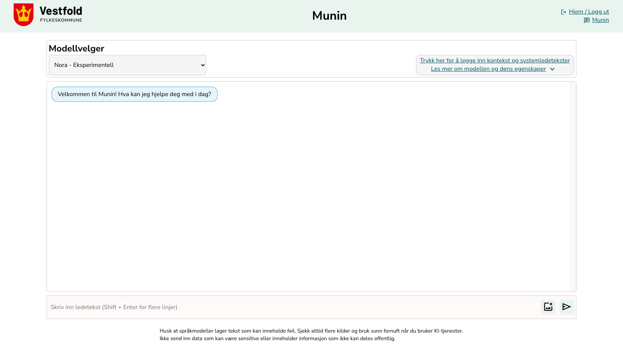Click the chat window vertical scrollbar
Viewport: 623px width, 364px height.
(573, 186)
